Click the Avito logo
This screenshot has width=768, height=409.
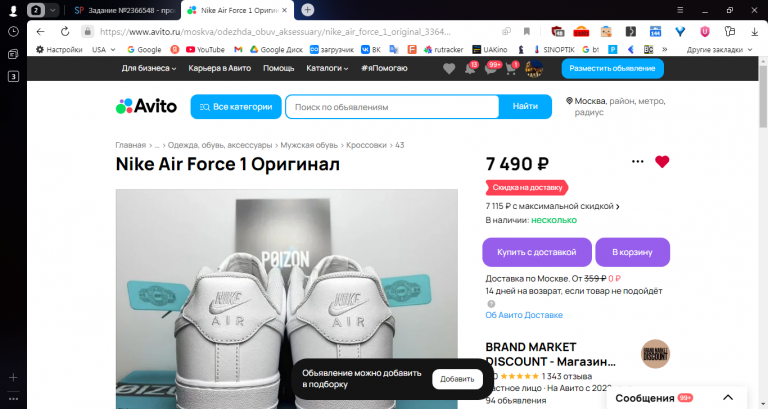point(146,106)
